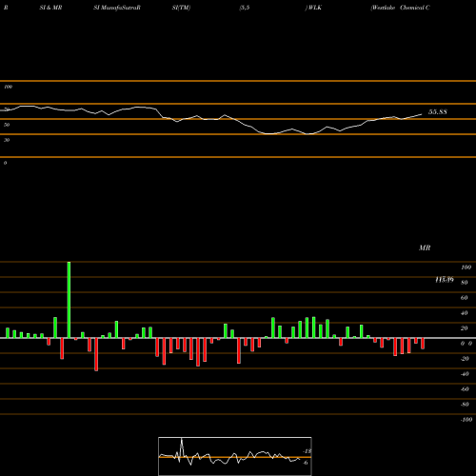Click the -18 value in mini chart
The image size is (476, 476).
coord(307,451)
